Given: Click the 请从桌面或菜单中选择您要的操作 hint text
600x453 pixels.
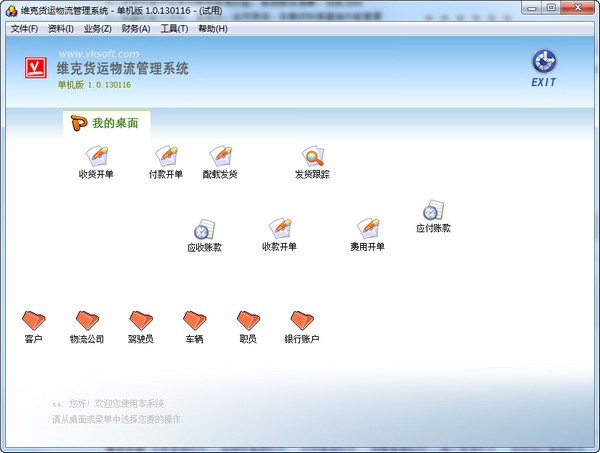Looking at the screenshot, I should pyautogui.click(x=117, y=419).
